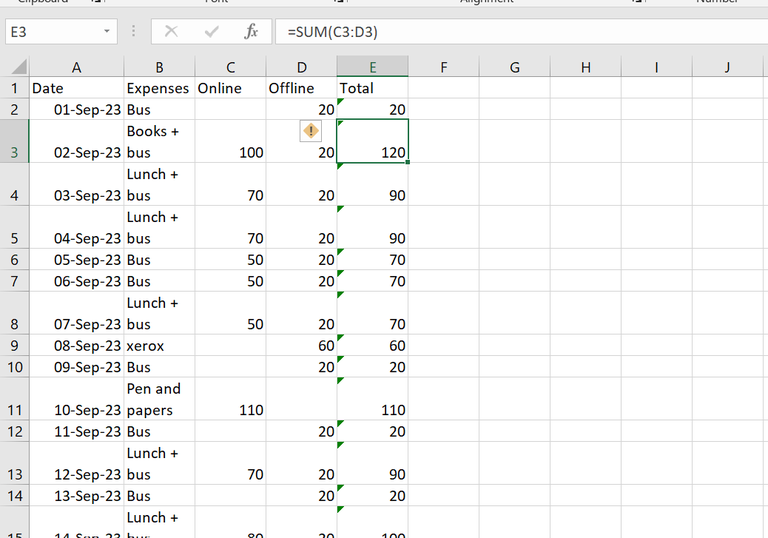The width and height of the screenshot is (768, 538).
Task: Select column A header
Action: pos(76,67)
